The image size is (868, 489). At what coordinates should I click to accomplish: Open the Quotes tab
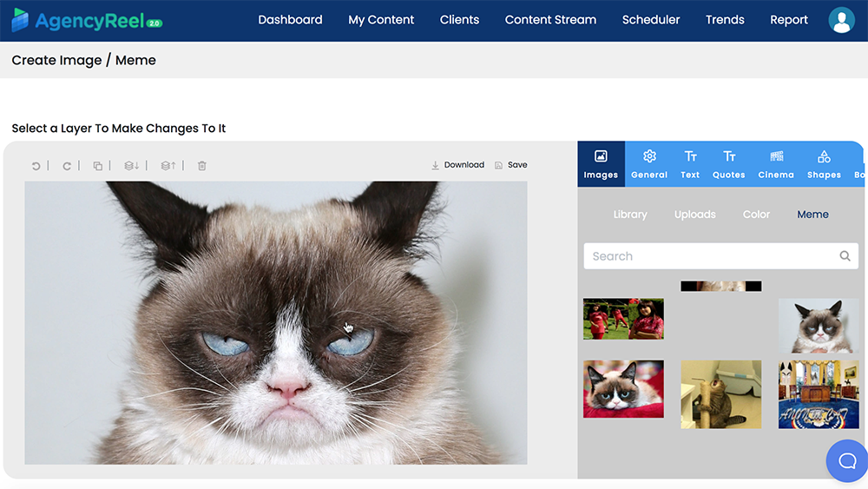728,163
